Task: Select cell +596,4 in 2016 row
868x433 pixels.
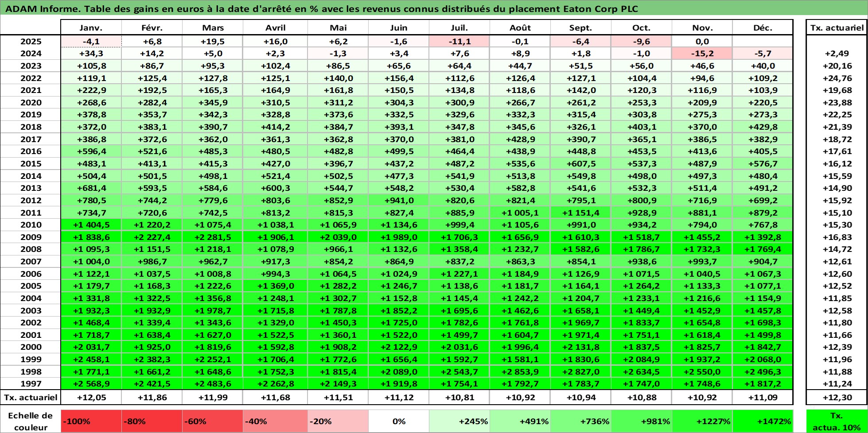Action: pos(91,151)
